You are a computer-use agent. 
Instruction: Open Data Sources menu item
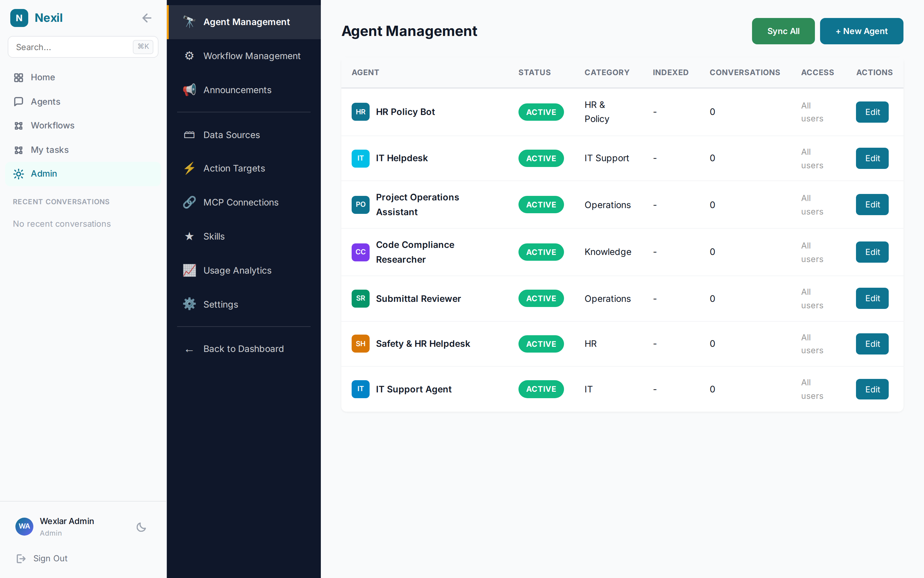[x=244, y=135]
